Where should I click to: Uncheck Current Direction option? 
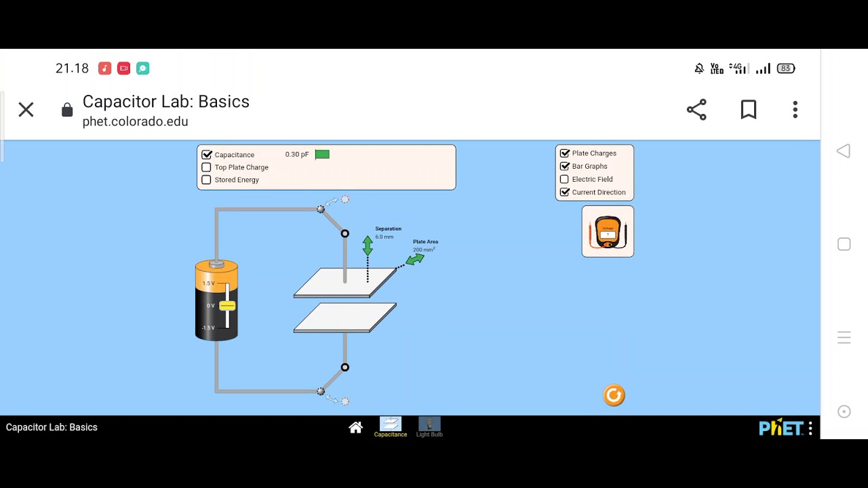click(564, 192)
